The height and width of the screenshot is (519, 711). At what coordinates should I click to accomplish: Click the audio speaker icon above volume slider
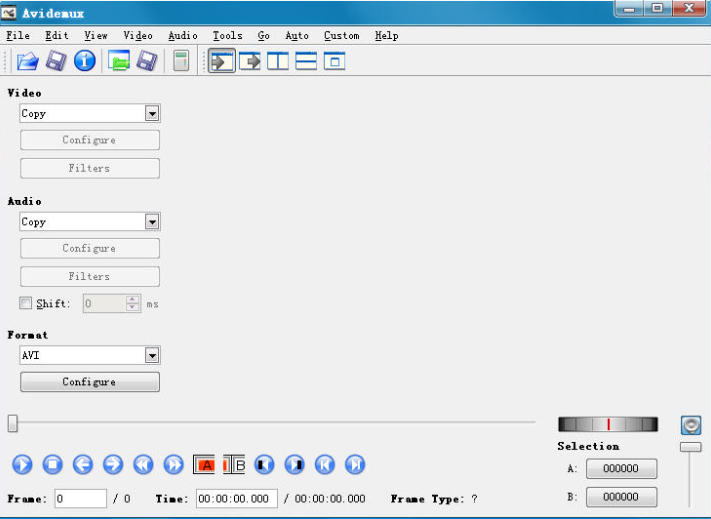click(691, 425)
